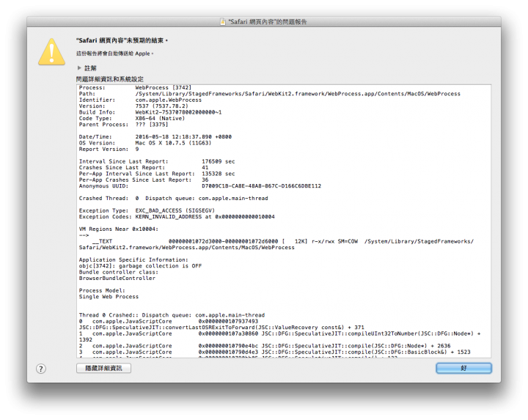The image size is (528, 420).
Task: Click the 'Apple' report auto-send message text
Action: (115, 54)
